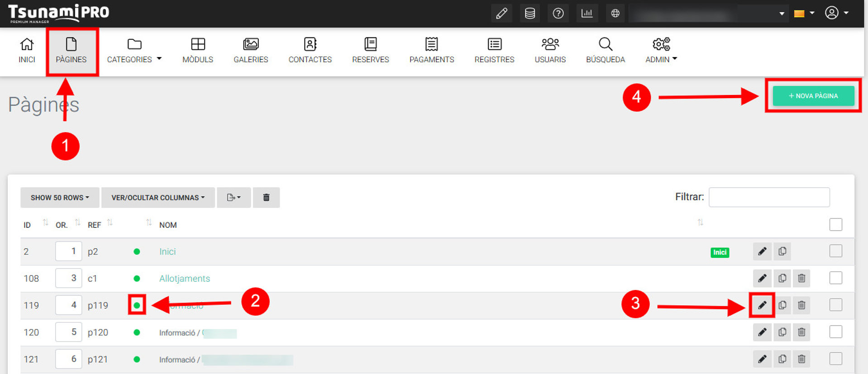Edit the Allotjaments page with pencil icon
The width and height of the screenshot is (868, 374).
(x=762, y=278)
